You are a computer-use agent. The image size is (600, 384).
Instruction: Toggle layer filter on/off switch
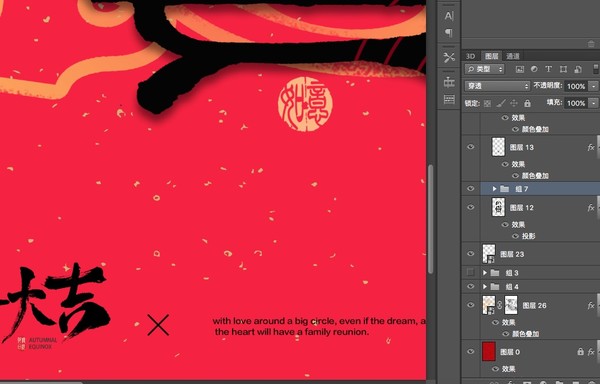click(596, 69)
